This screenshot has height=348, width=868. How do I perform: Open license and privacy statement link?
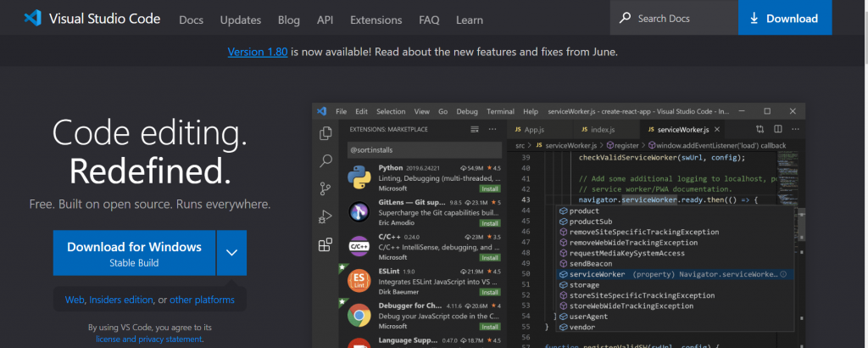click(149, 340)
